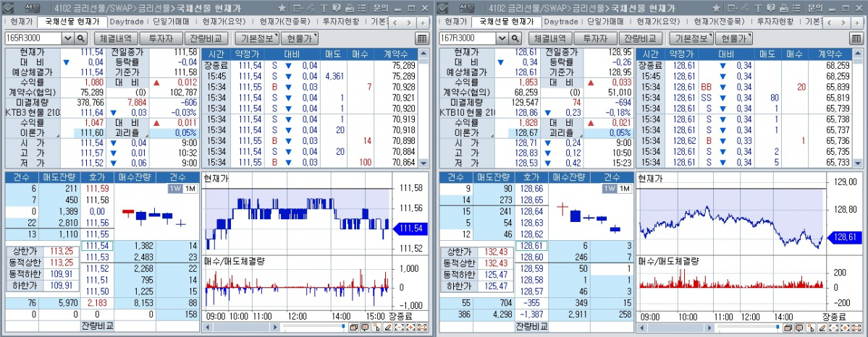Click the export icon in left window title bar

pos(298,8)
